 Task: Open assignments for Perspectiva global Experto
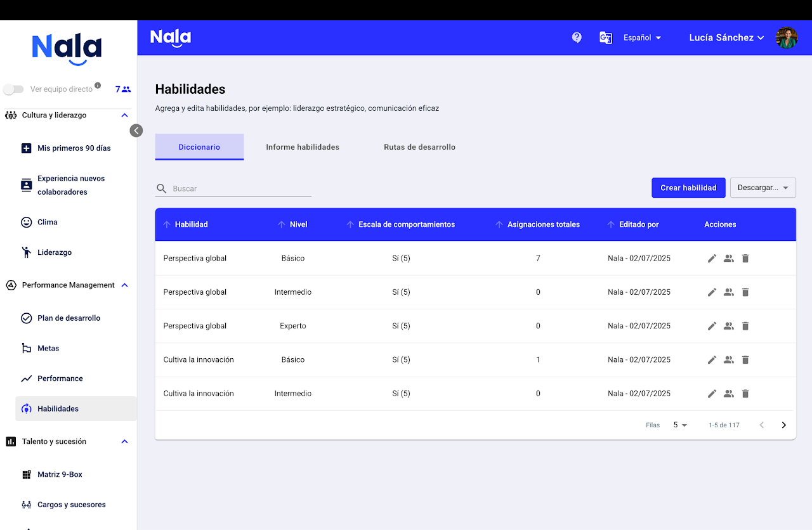728,326
